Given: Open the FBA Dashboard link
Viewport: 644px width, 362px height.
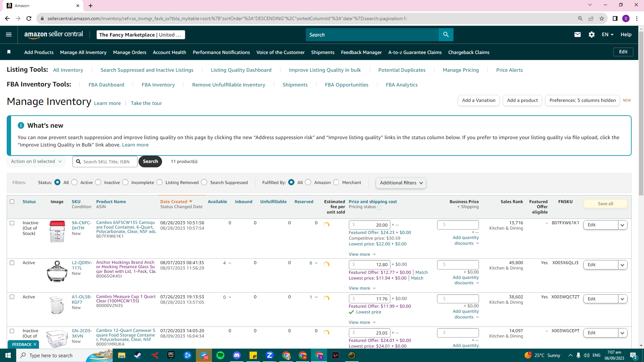Looking at the screenshot, I should 106,85.
